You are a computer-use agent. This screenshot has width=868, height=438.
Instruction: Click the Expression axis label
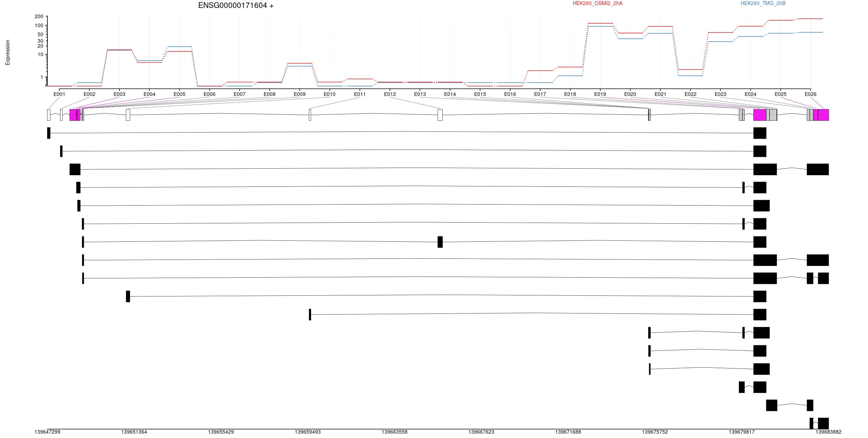coord(8,52)
